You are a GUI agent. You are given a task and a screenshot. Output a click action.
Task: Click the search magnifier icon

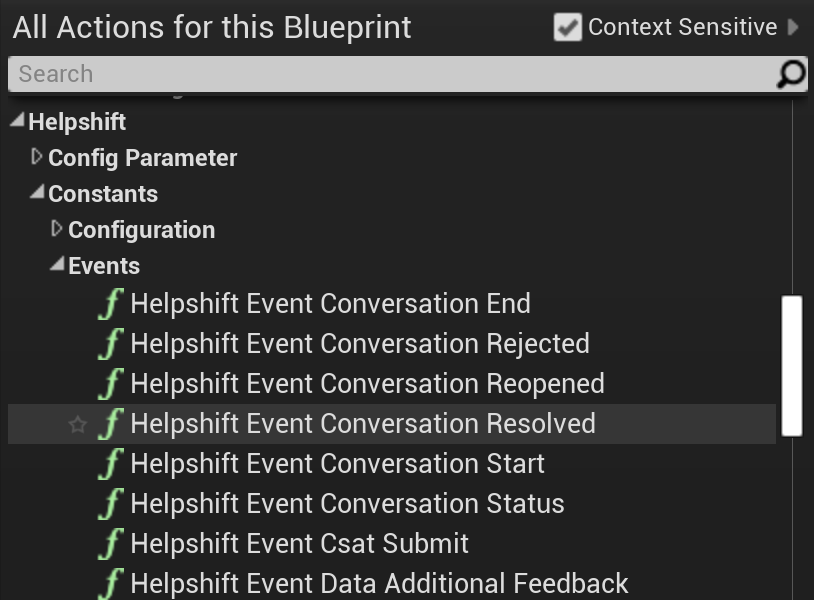791,74
